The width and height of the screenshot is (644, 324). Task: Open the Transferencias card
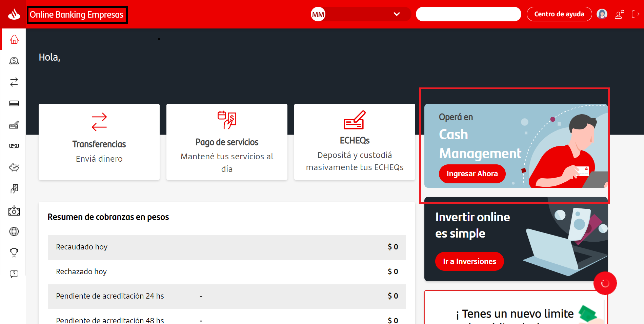click(99, 142)
